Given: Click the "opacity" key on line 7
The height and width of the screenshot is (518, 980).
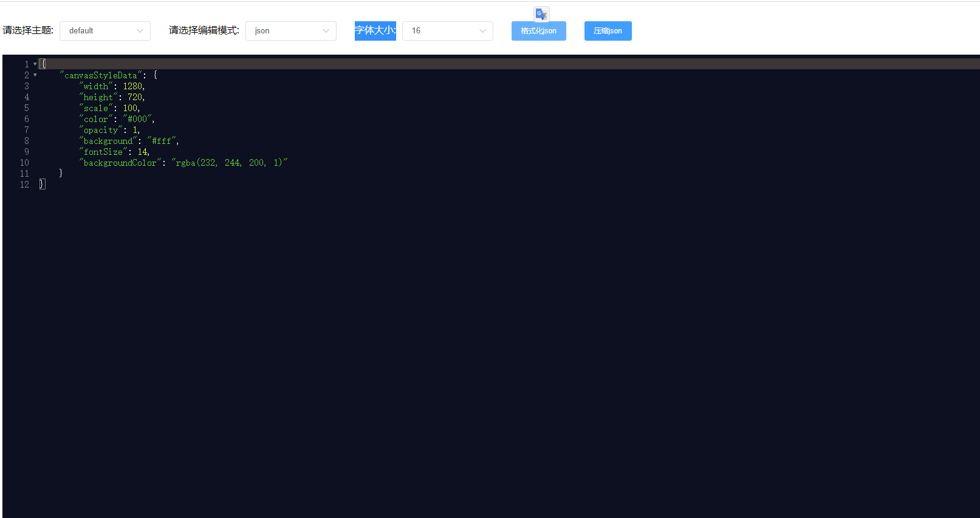Looking at the screenshot, I should tap(101, 130).
